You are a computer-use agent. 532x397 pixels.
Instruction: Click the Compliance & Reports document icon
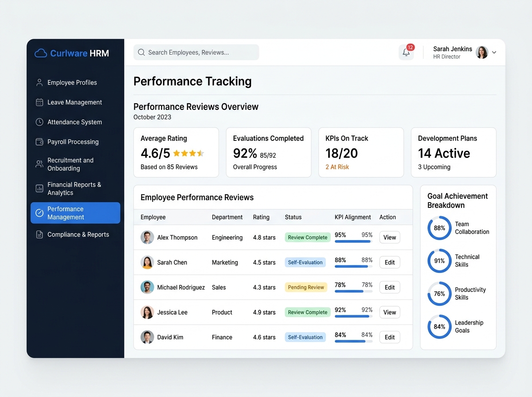[x=39, y=234]
